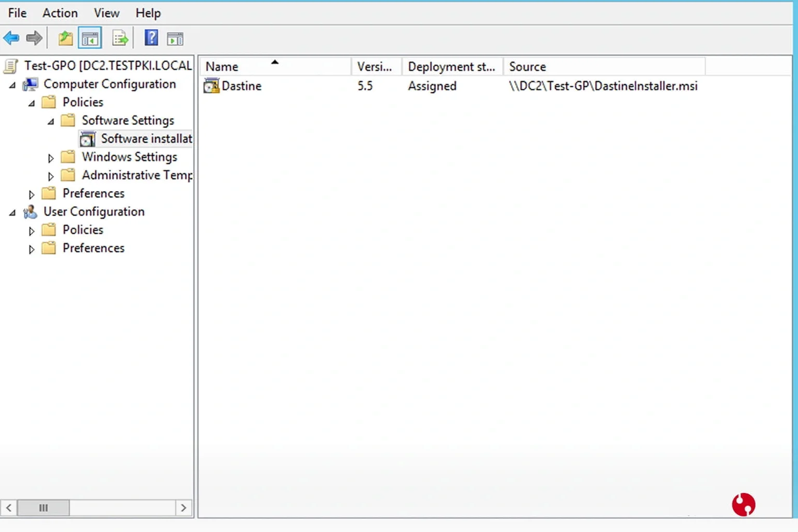Select the Test-GPO root node label

[x=108, y=66]
